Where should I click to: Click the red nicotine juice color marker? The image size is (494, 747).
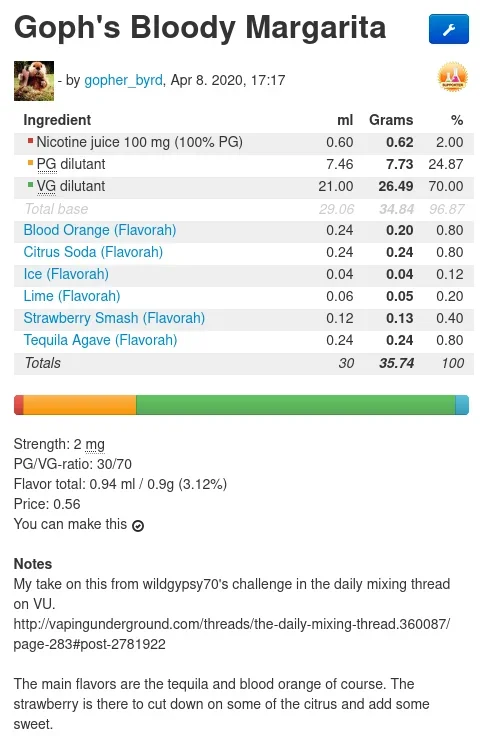click(x=30, y=141)
